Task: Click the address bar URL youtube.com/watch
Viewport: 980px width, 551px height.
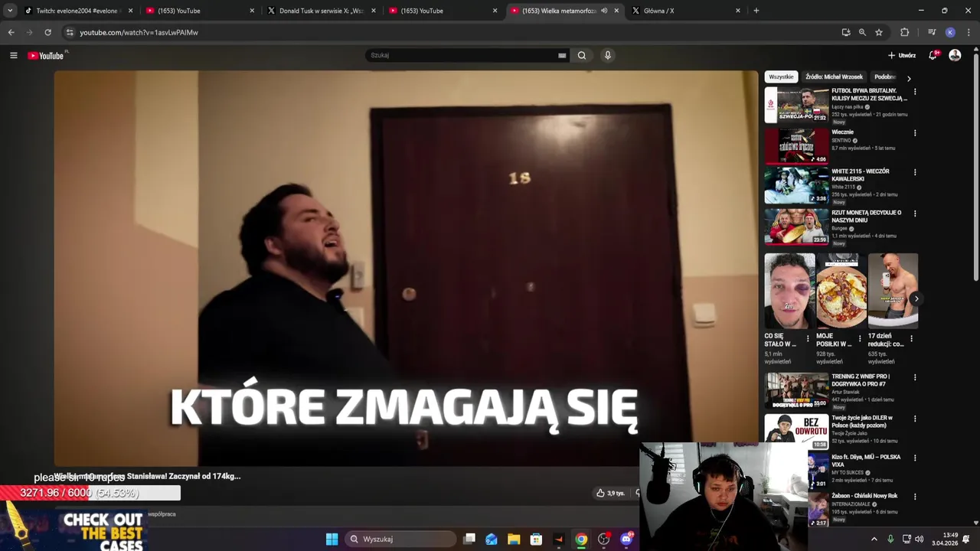Action: click(x=139, y=32)
